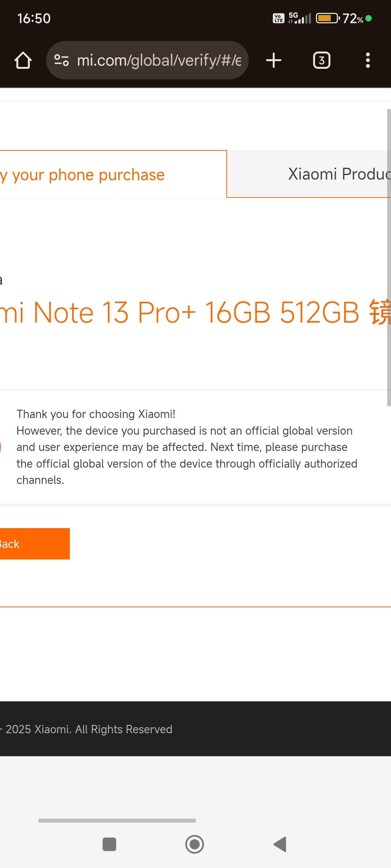
Task: Click the horizontal scrollbar at page bottom
Action: coord(117,821)
